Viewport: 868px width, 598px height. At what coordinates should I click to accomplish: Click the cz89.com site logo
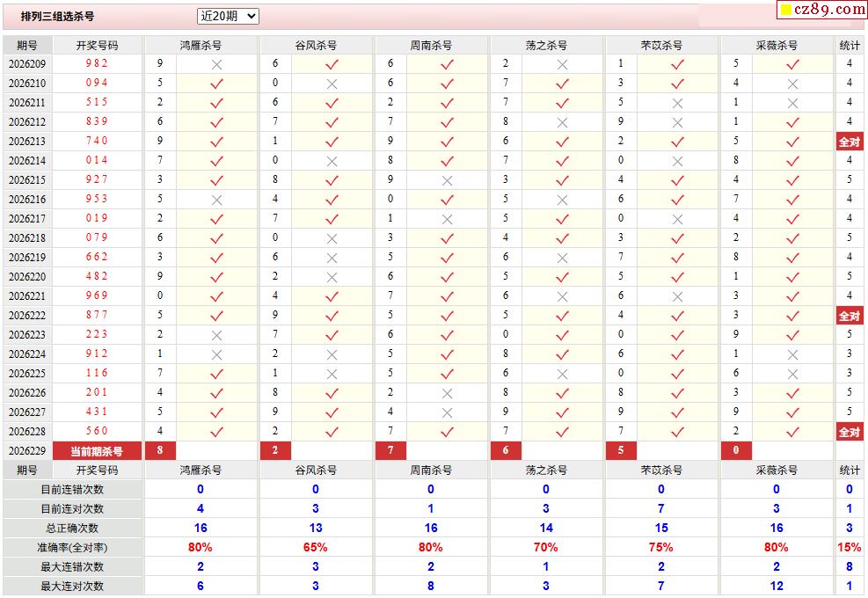coord(822,9)
